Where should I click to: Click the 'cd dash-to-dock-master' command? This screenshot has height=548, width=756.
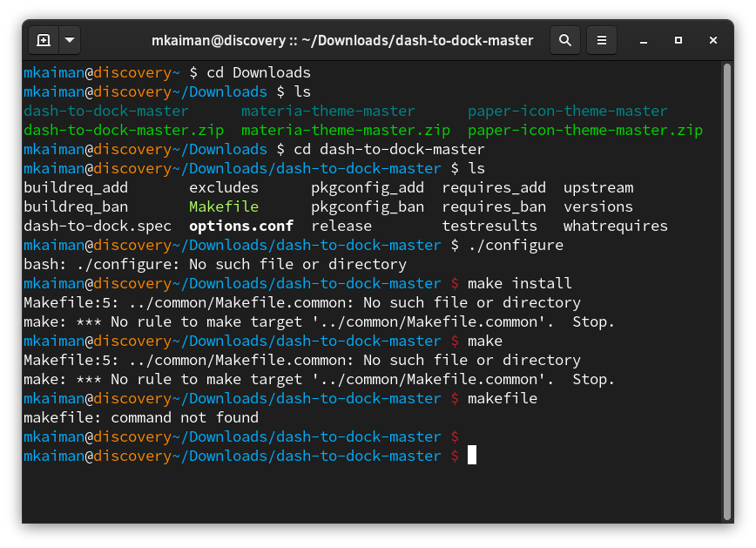tap(389, 150)
